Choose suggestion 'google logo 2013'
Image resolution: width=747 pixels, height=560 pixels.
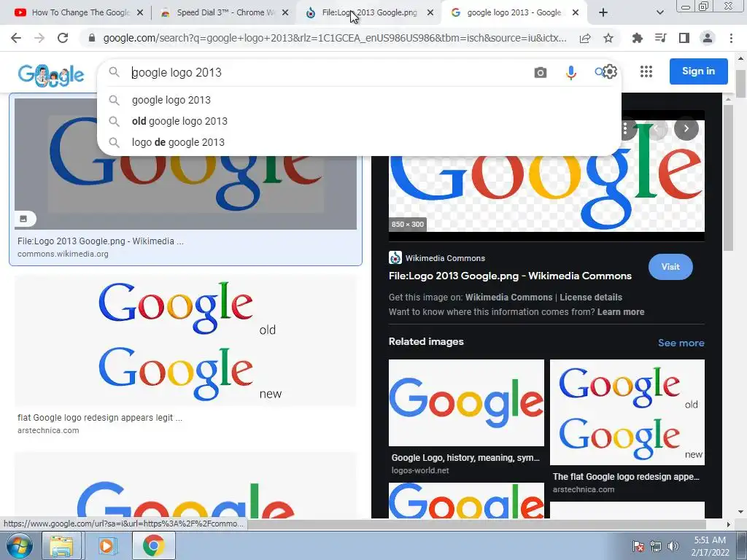[359, 100]
